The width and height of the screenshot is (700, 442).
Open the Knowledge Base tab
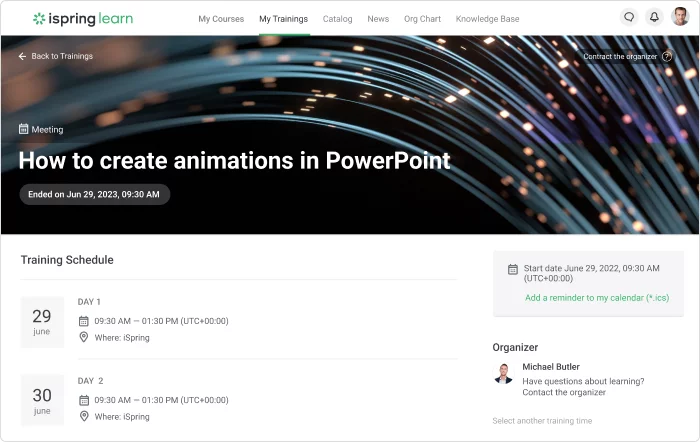488,19
